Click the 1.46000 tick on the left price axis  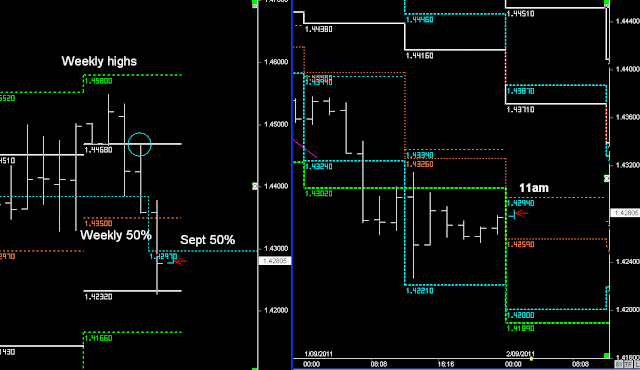276,62
